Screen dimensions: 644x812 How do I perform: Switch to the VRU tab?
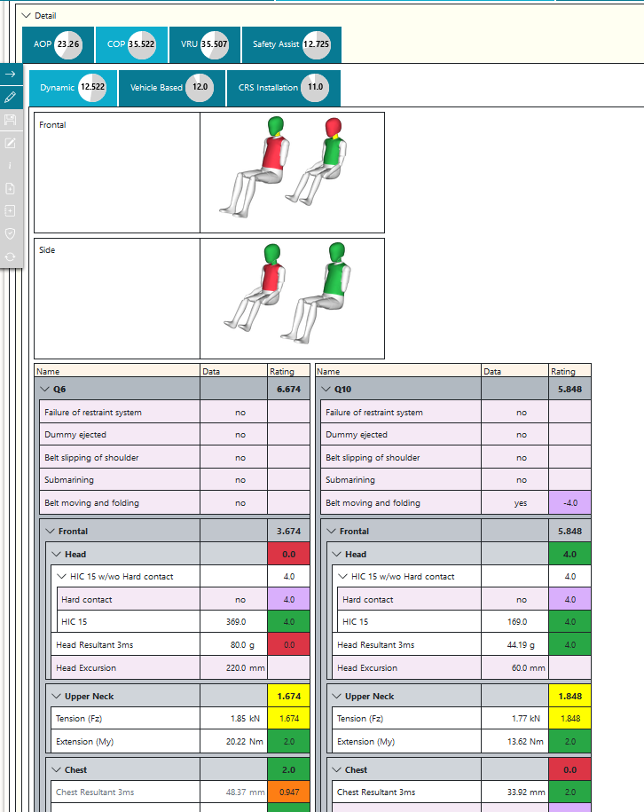click(x=203, y=44)
